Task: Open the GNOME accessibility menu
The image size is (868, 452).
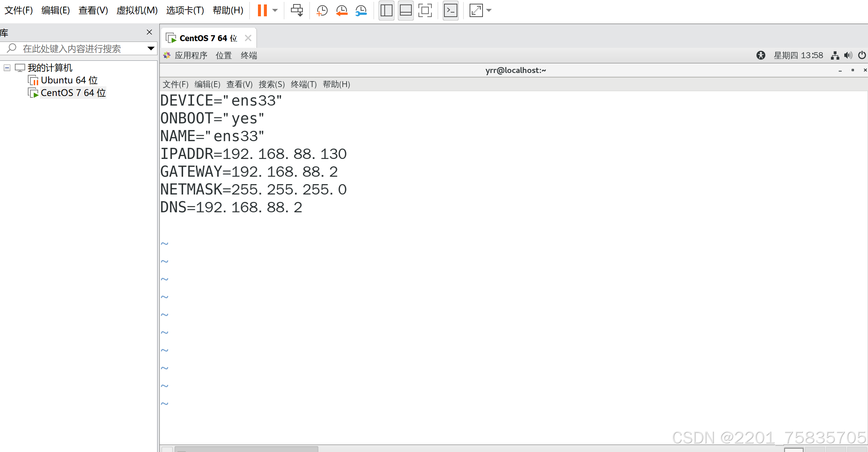Action: coord(761,55)
